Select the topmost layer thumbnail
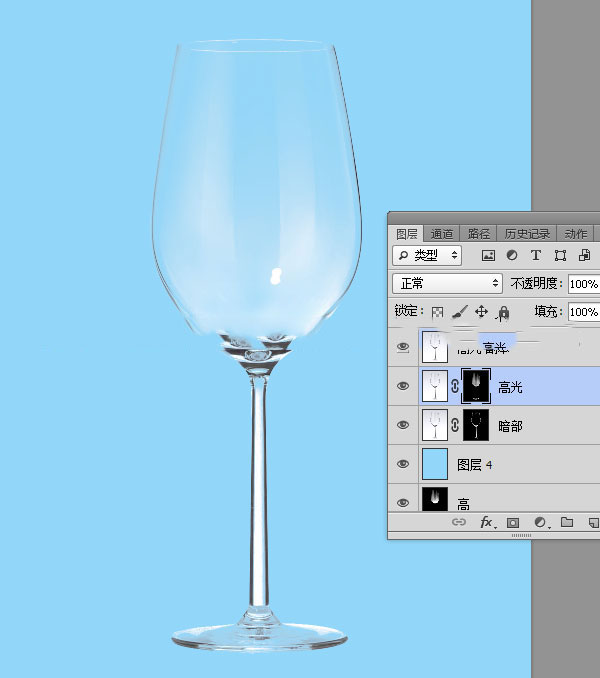Viewport: 600px width, 678px height. coord(435,347)
